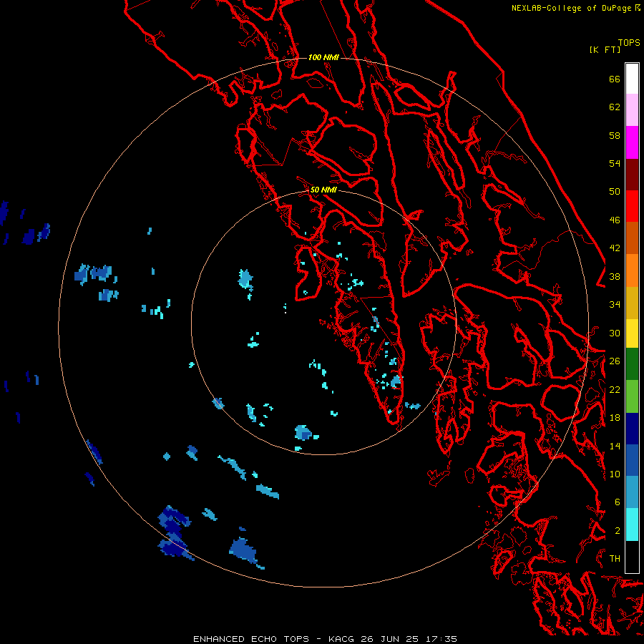Click the K FT units label

(x=605, y=50)
